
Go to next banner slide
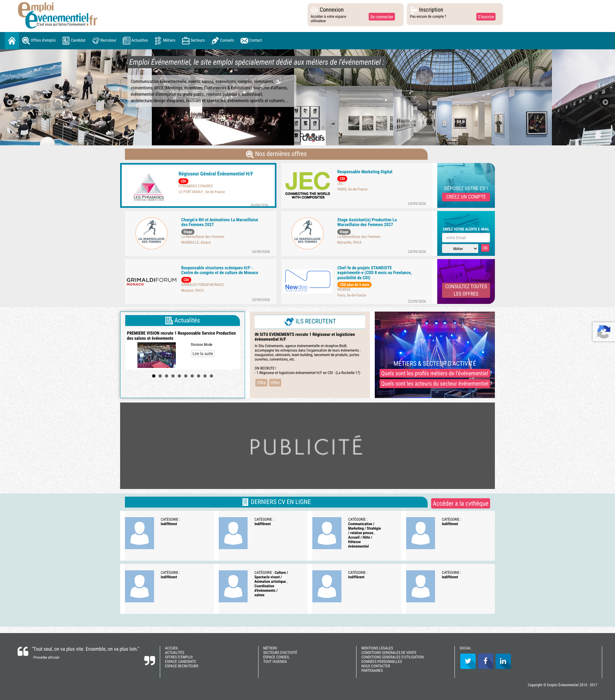605,102
